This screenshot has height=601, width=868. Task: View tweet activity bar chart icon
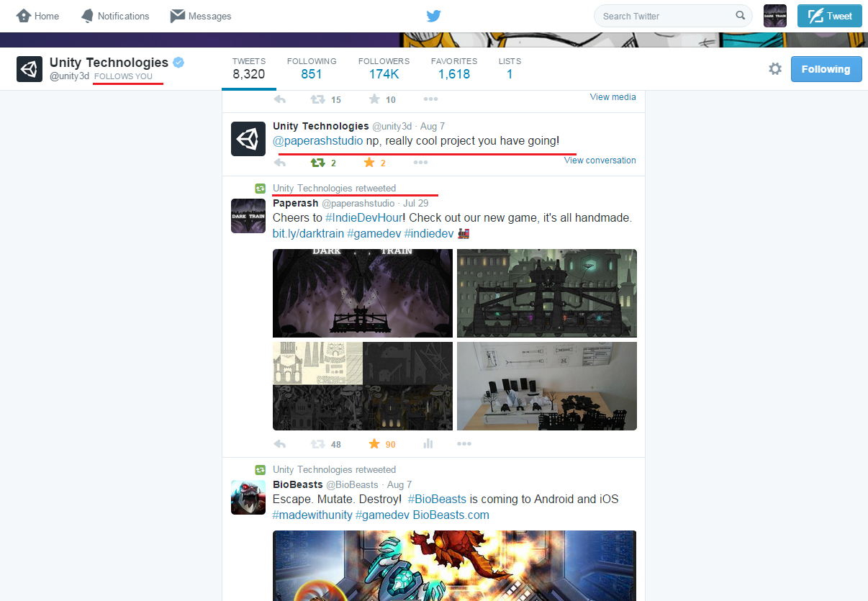[428, 444]
